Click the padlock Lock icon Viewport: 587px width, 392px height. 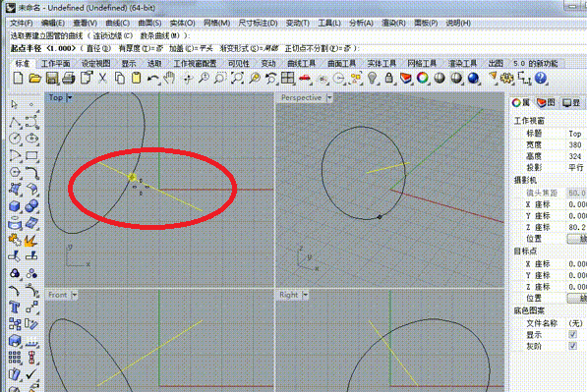point(389,79)
